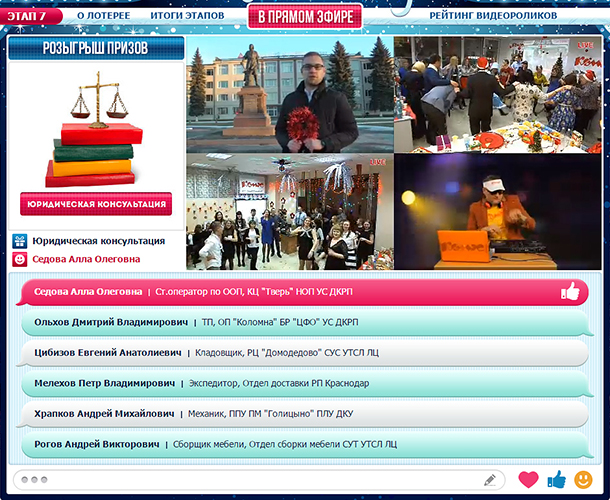610x500 pixels.
Task: Select the Мелехов Петр Владимирович row
Action: click(x=307, y=384)
